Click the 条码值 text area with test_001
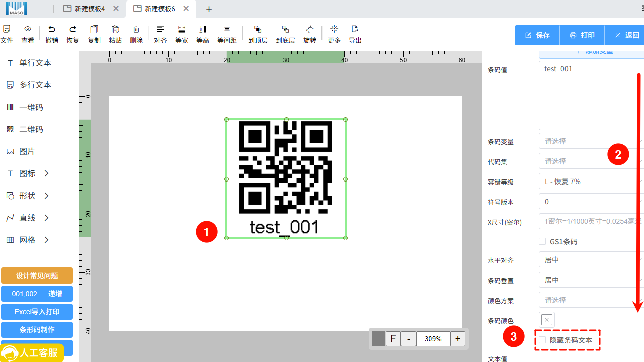 pos(591,96)
